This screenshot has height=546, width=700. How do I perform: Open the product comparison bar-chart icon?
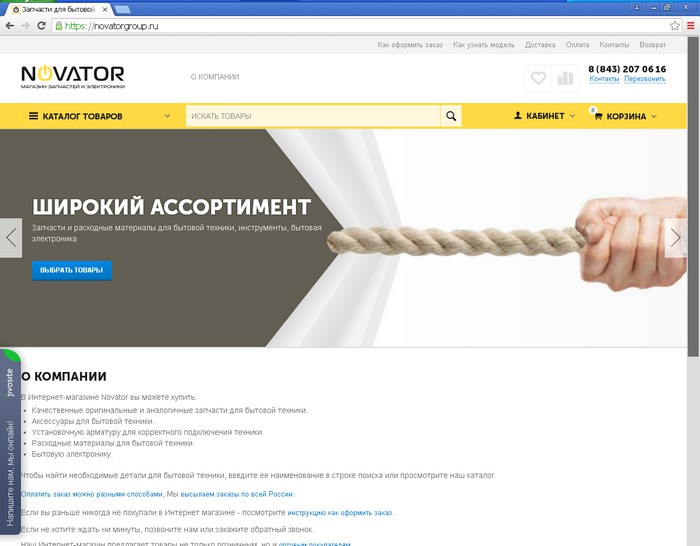(x=565, y=78)
